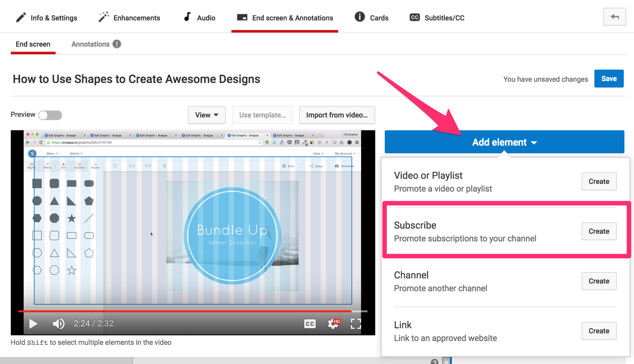
Task: Click the video title 'How to Use Shapes to Create Awesome Designs'
Action: [x=136, y=79]
